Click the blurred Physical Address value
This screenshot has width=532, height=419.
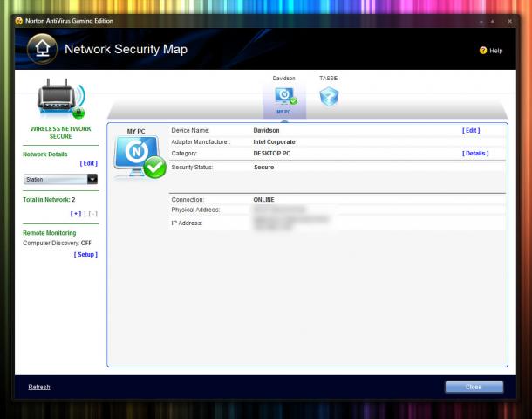[280, 209]
